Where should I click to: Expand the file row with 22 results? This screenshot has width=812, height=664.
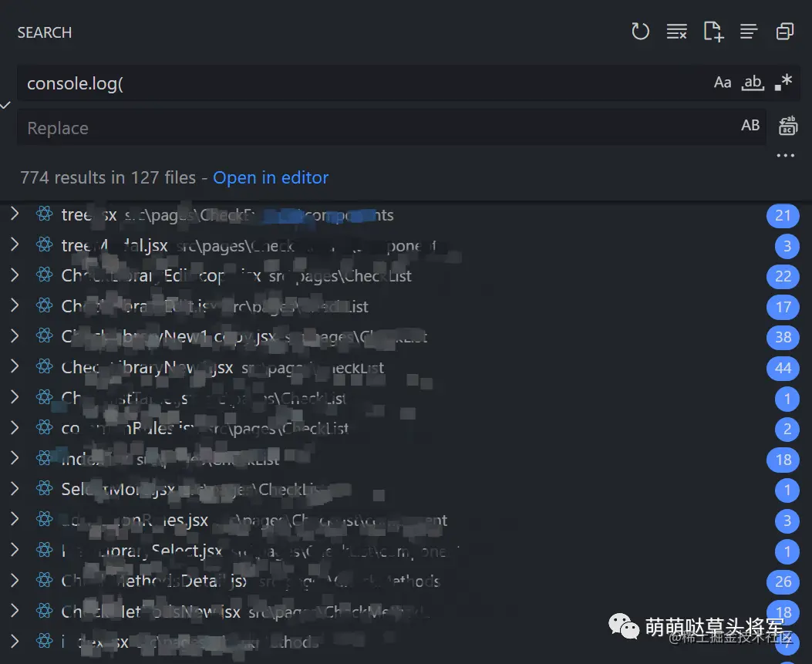(15, 275)
